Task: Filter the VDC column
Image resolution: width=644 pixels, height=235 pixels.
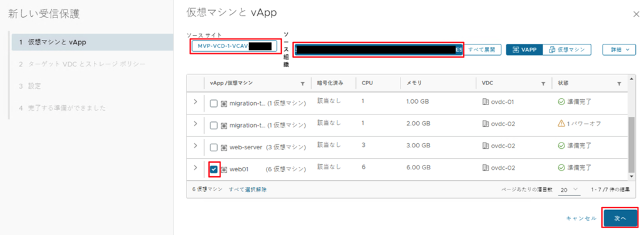Action: [x=543, y=83]
